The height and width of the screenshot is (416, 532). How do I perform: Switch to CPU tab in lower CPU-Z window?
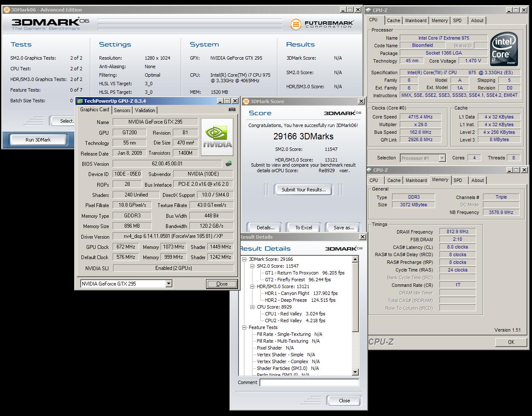(374, 180)
